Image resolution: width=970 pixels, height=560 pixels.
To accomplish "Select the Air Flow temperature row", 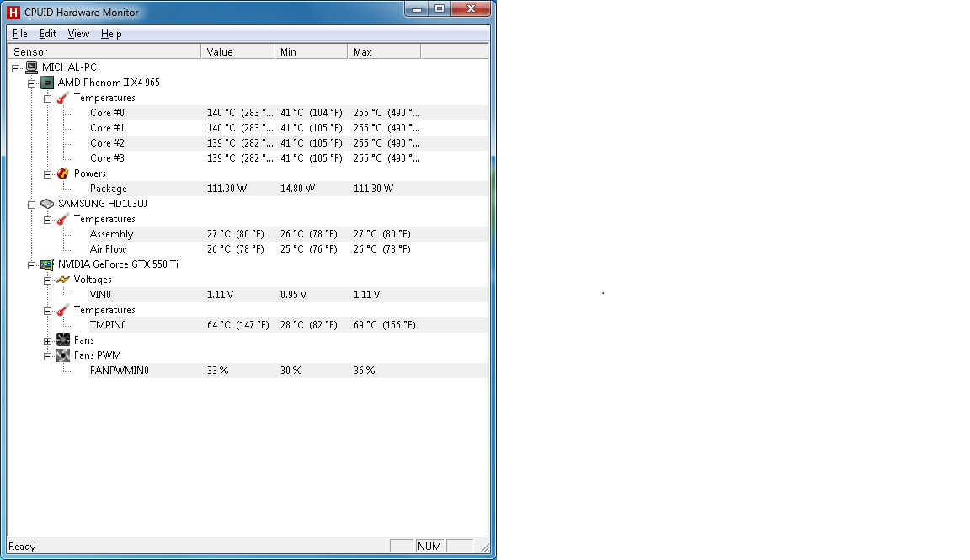I will click(x=288, y=249).
